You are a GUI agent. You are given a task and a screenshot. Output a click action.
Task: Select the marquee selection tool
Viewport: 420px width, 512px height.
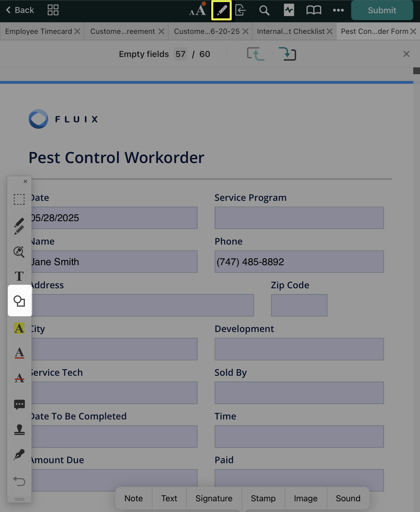point(19,199)
